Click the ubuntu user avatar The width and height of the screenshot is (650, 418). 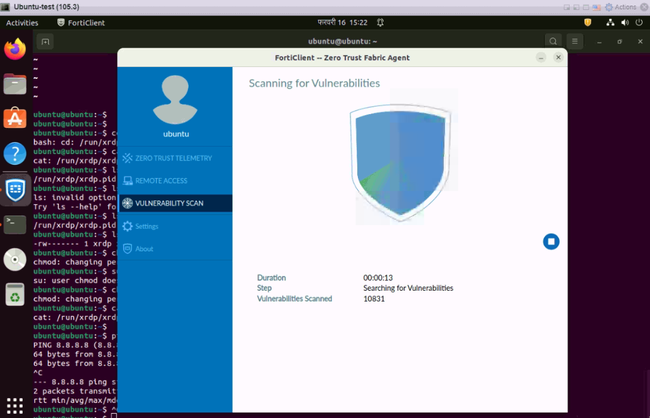[175, 100]
